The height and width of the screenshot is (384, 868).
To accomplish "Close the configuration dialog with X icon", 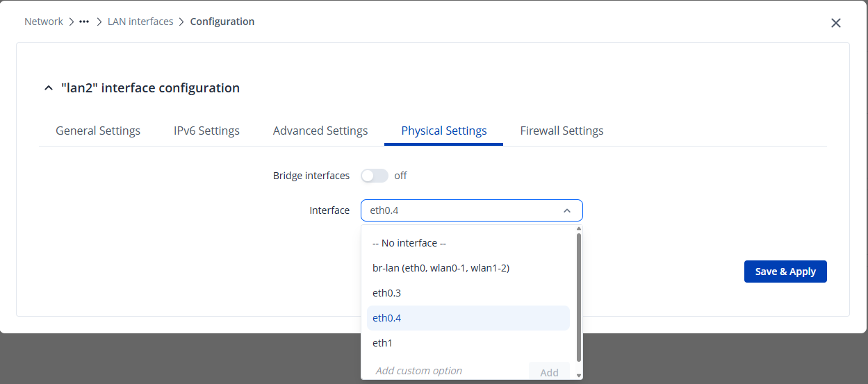I will coord(835,23).
